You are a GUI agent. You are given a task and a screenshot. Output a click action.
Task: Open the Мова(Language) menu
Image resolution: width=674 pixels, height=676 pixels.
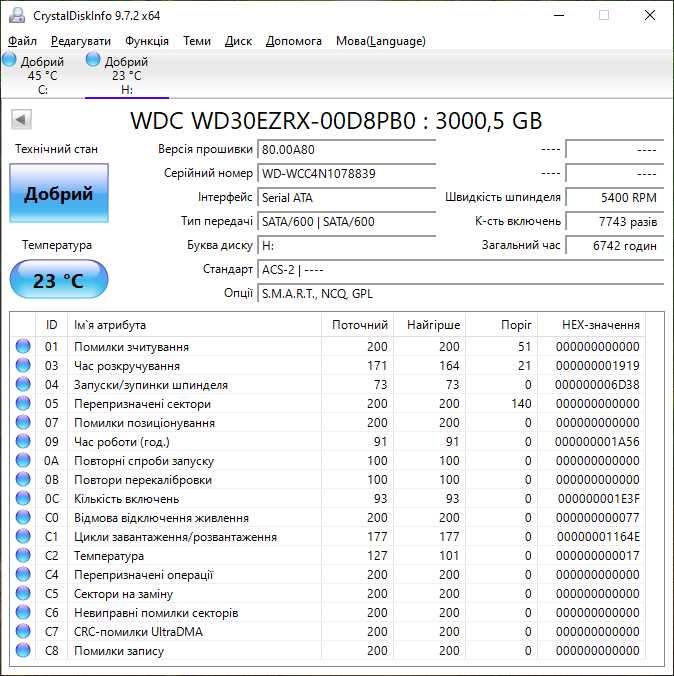(381, 41)
